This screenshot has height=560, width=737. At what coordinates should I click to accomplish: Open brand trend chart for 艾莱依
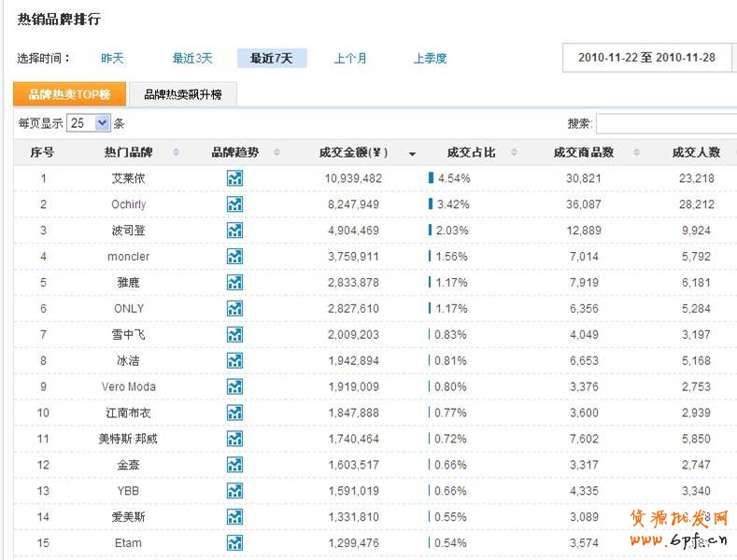click(234, 178)
